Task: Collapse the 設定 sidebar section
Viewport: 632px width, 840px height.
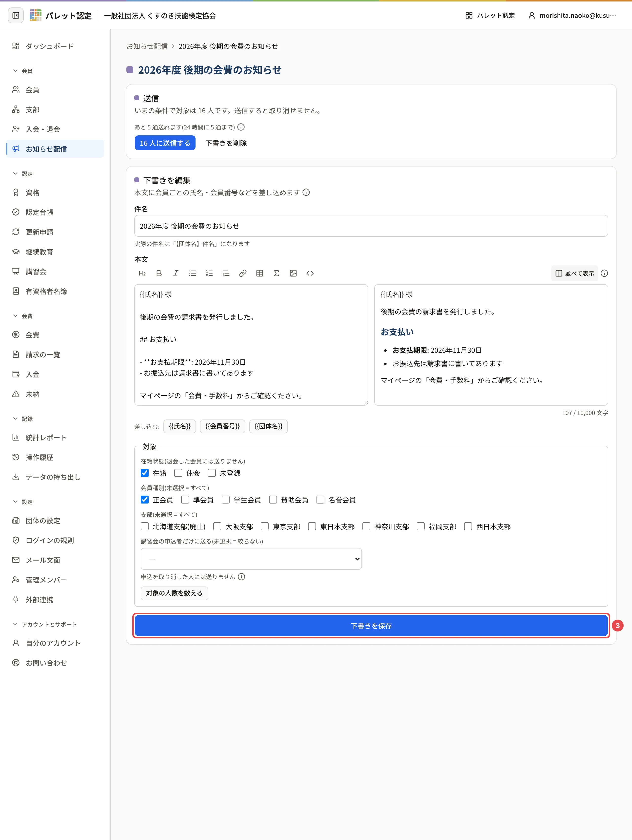Action: tap(22, 502)
